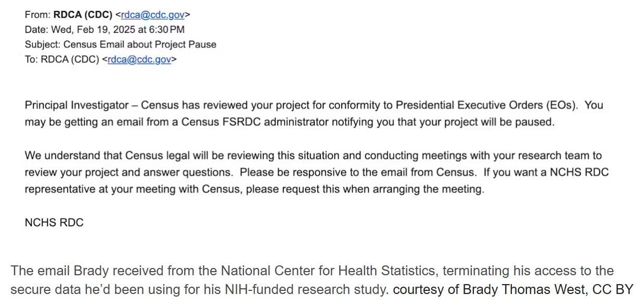This screenshot has height=307, width=644.
Task: Click the subject Census Email about Project Pause
Action: 139,44
